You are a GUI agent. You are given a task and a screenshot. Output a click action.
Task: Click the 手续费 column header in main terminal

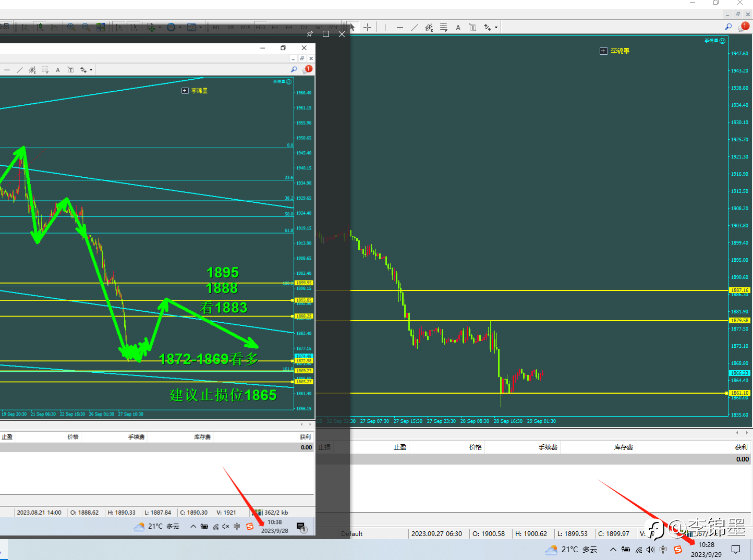(x=548, y=447)
